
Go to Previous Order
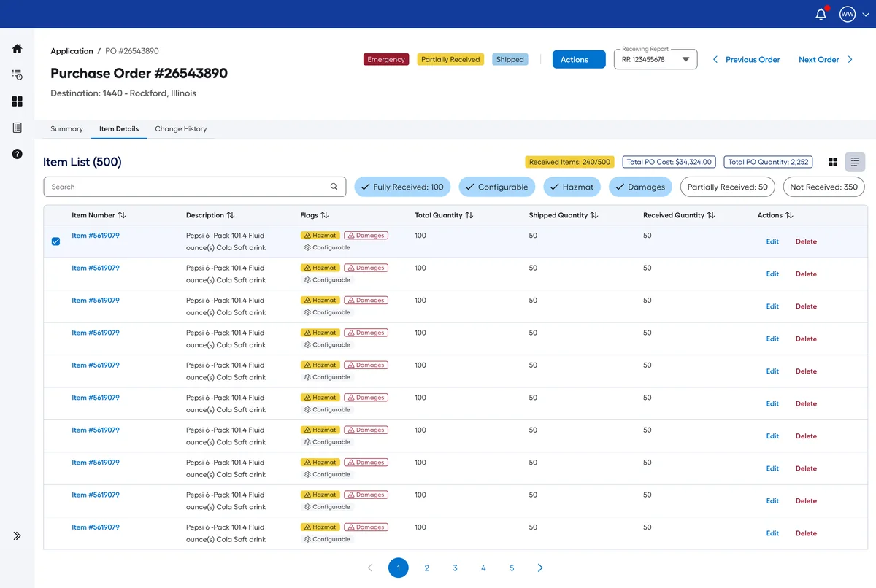(x=753, y=60)
